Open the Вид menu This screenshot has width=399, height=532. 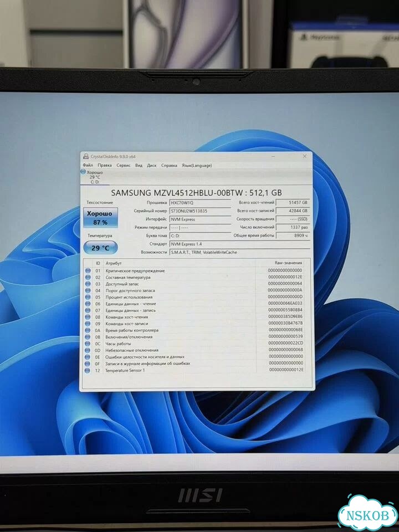139,165
